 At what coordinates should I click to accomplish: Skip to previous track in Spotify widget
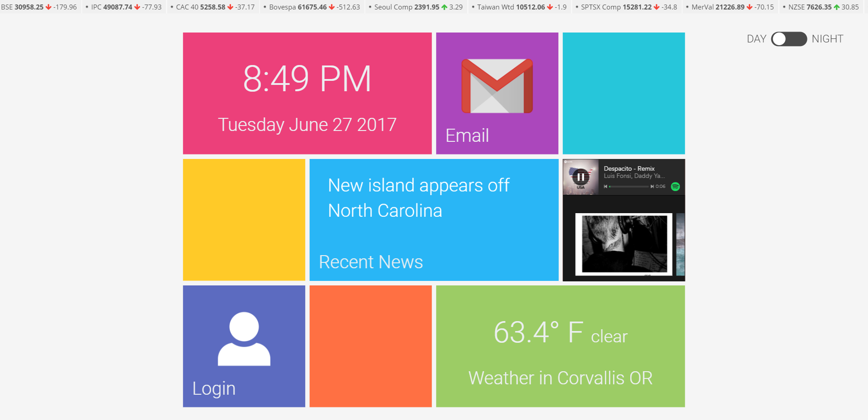605,187
